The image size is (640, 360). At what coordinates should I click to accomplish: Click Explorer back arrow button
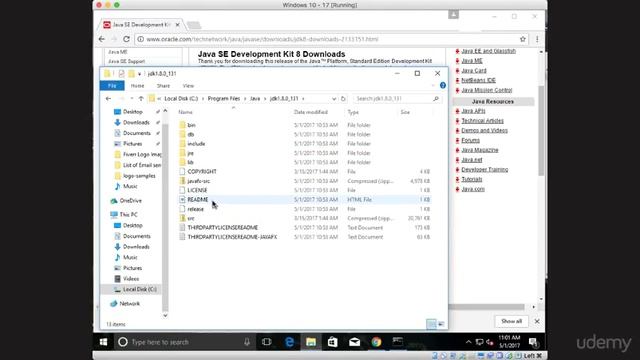[108, 99]
